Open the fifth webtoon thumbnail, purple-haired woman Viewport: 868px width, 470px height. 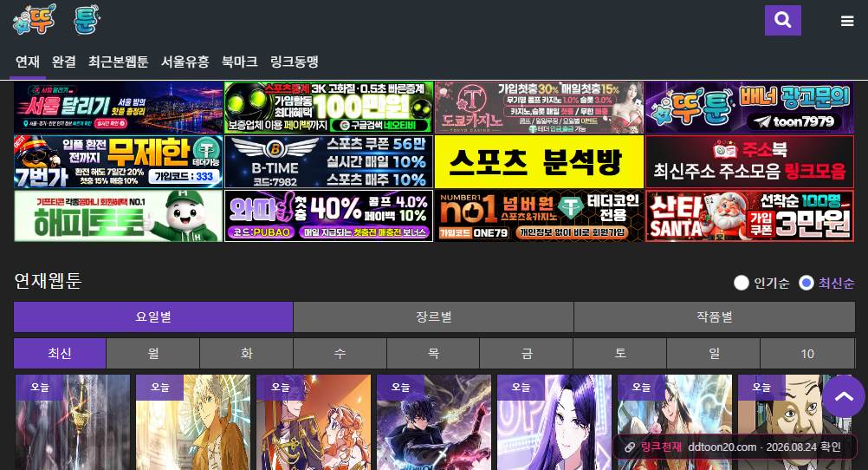pos(554,422)
